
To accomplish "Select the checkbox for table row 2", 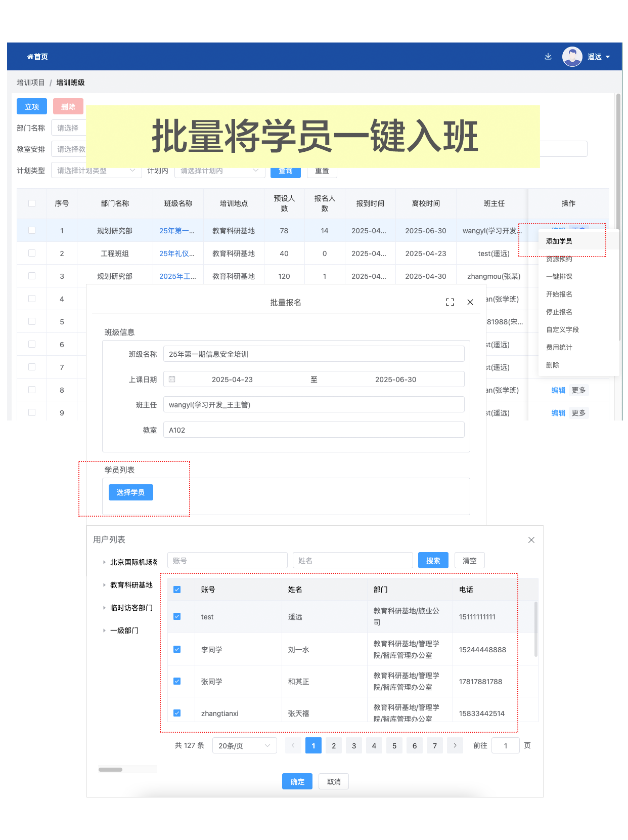I will 32,253.
